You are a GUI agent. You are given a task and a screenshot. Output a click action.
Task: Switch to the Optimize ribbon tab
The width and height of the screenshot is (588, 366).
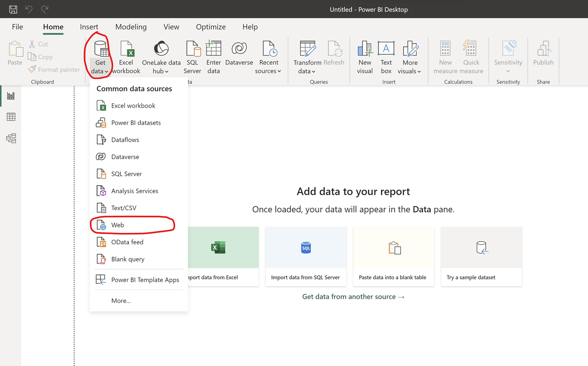point(211,27)
